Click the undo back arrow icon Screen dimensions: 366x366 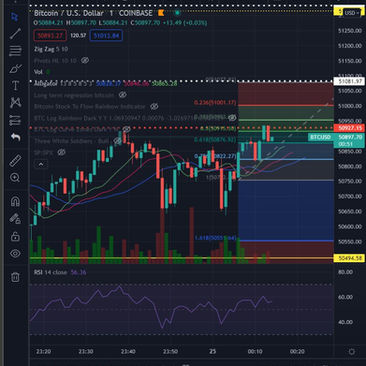click(x=15, y=137)
